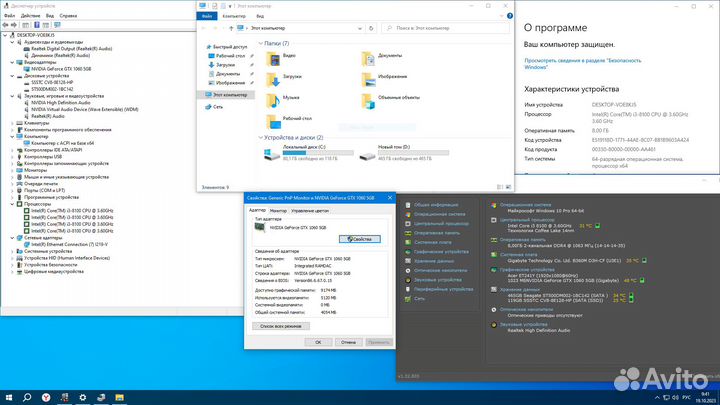The height and width of the screenshot is (405, 720).
Task: Select Видео folder icon
Action: pyautogui.click(x=273, y=59)
